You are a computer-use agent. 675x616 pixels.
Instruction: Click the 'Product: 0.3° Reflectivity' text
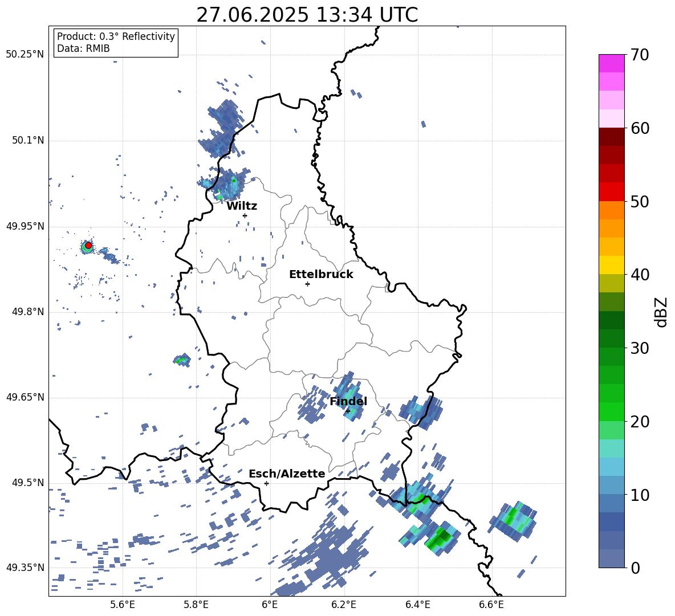pos(116,36)
